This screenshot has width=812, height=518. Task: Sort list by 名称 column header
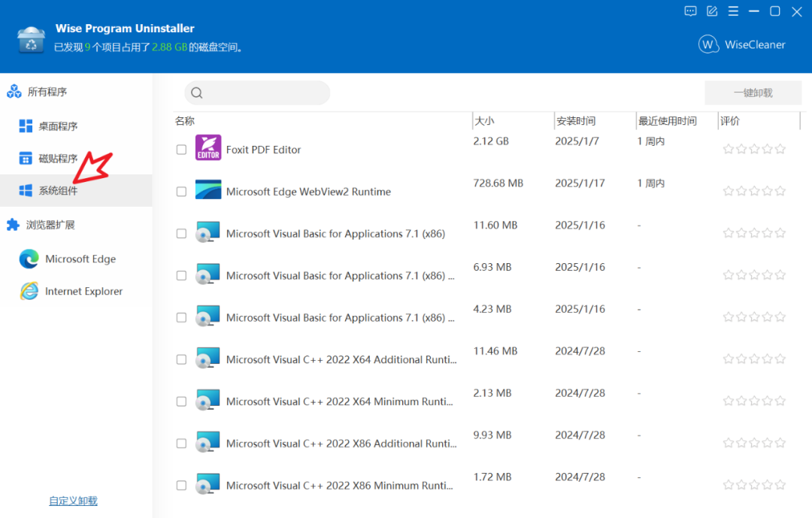click(x=185, y=121)
